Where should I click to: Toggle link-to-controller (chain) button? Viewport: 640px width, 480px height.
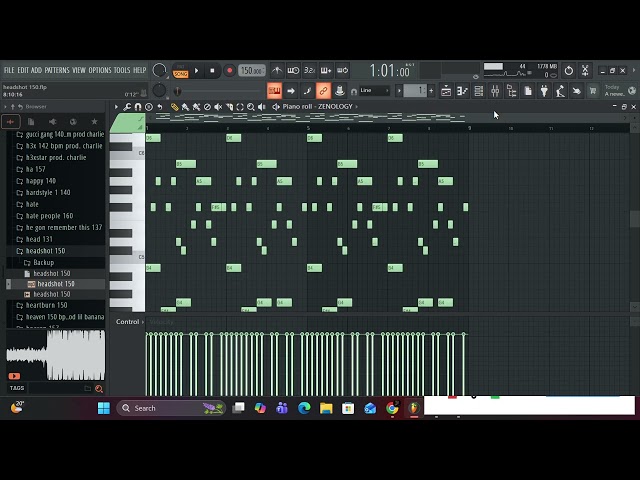click(x=323, y=91)
